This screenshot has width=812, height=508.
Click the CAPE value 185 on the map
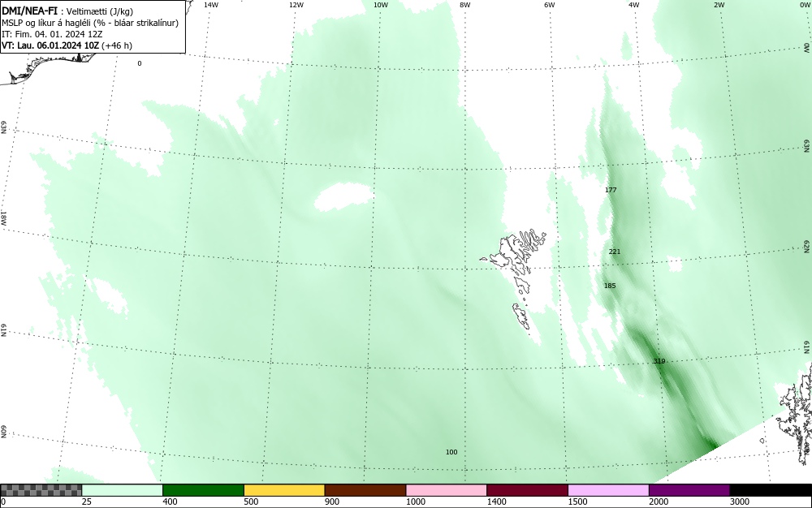tap(610, 286)
